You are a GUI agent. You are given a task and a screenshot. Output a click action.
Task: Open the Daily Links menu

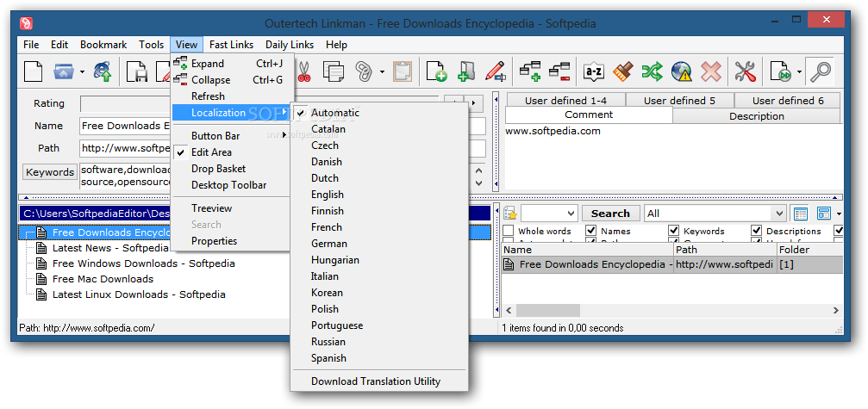[x=290, y=45]
